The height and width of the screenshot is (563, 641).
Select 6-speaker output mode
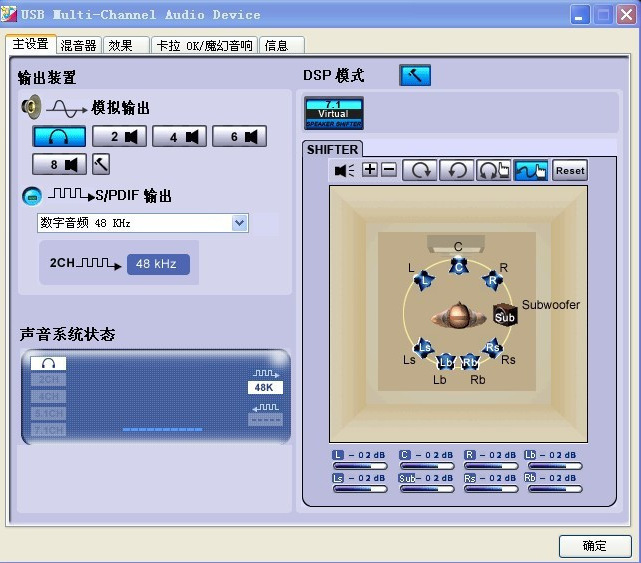tap(240, 136)
